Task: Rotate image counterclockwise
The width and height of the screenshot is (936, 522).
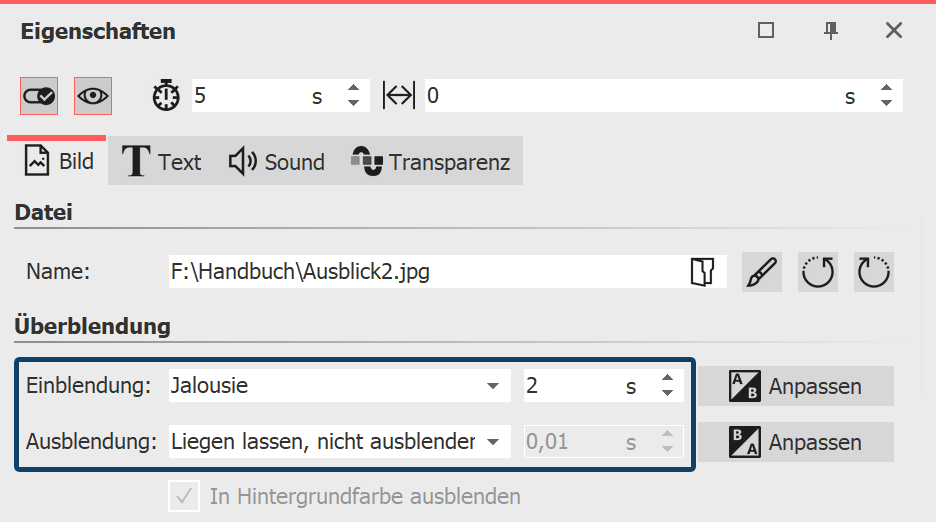Action: point(818,271)
